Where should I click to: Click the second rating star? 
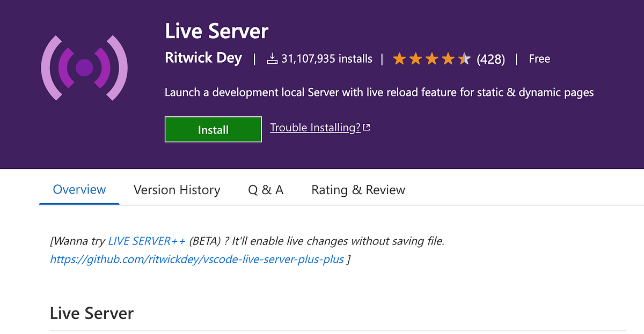pos(416,58)
